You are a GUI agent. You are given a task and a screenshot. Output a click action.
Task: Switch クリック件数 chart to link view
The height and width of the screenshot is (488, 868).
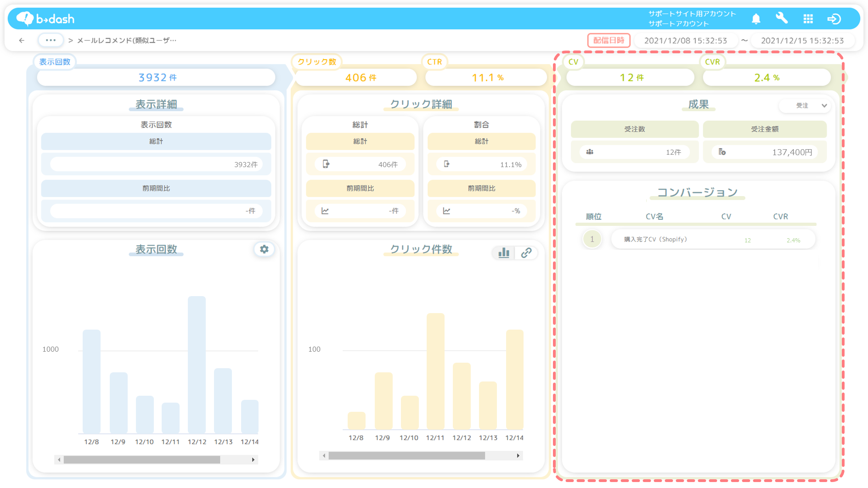526,252
